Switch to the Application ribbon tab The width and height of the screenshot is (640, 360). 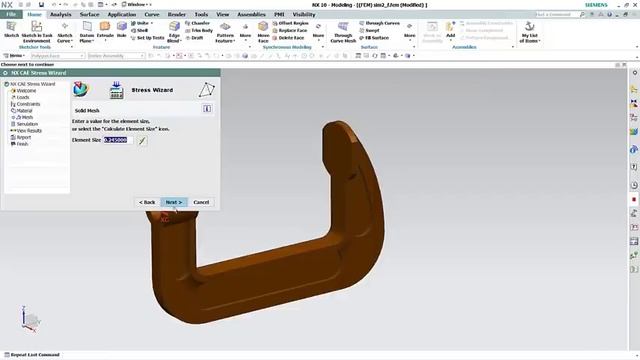click(122, 14)
